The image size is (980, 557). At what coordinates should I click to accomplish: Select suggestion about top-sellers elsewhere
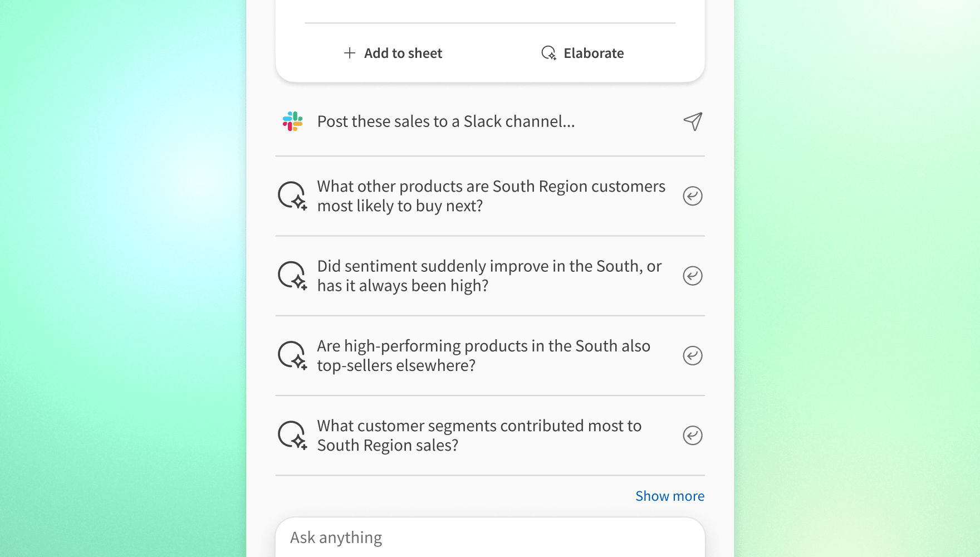click(490, 355)
